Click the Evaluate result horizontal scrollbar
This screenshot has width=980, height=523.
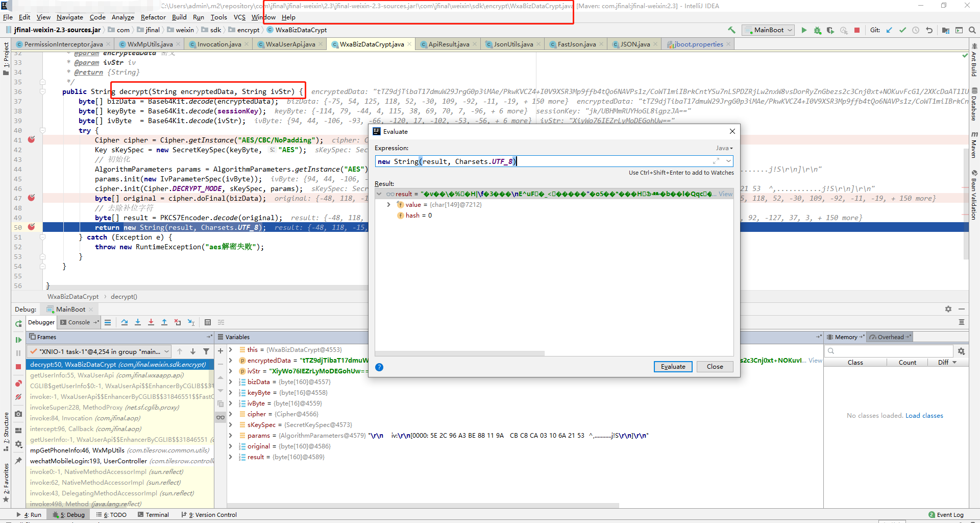tap(460, 353)
